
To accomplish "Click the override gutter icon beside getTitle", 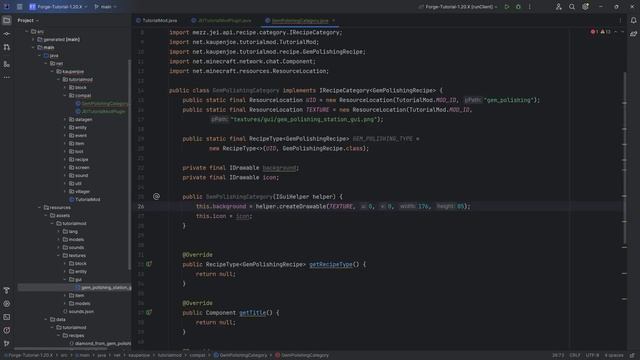I will (x=149, y=313).
